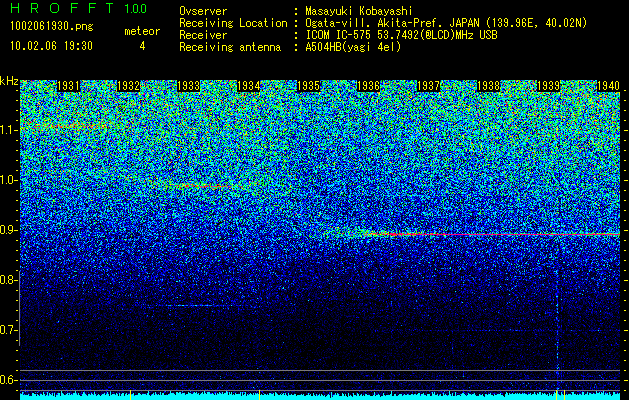Viewport: 629px width, 400px height.
Task: Click the 1.1 kHz axis label
Action: [8, 130]
